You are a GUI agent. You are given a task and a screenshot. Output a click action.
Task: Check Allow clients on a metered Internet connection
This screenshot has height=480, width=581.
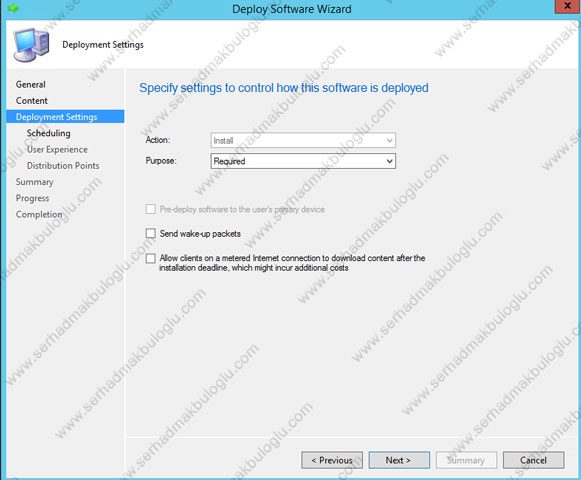tap(150, 258)
